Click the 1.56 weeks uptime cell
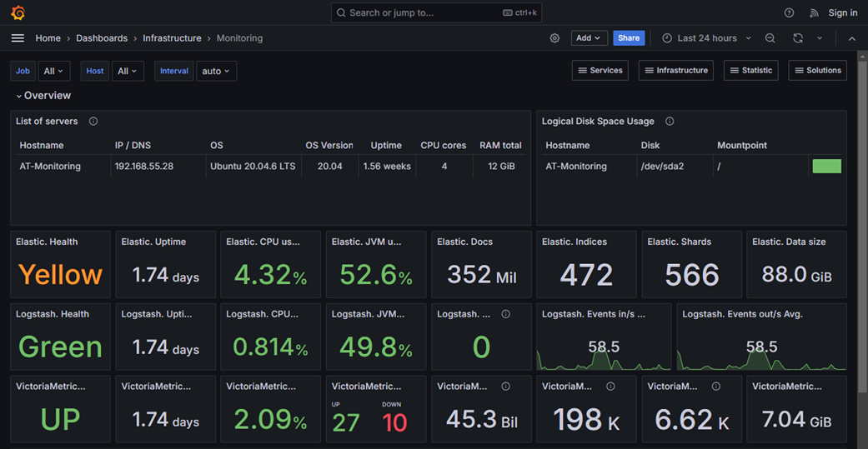The image size is (868, 449). [x=387, y=166]
